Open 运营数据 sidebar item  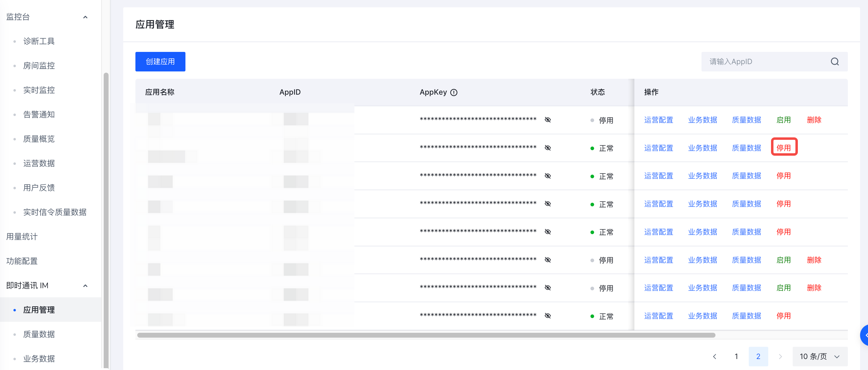[39, 163]
